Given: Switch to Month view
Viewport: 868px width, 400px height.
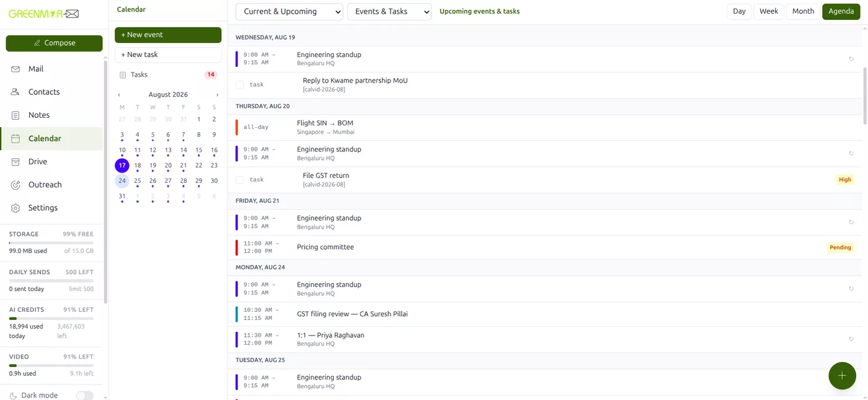Looking at the screenshot, I should [x=803, y=11].
